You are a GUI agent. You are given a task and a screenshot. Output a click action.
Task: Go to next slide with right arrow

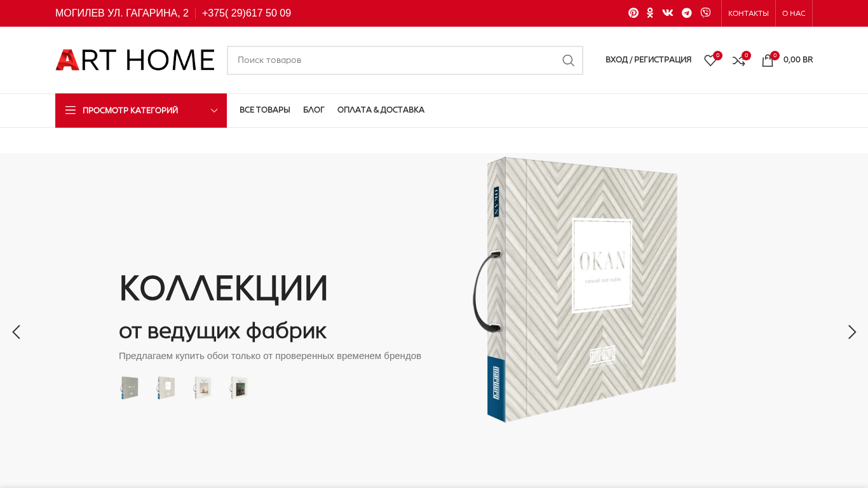(x=852, y=332)
